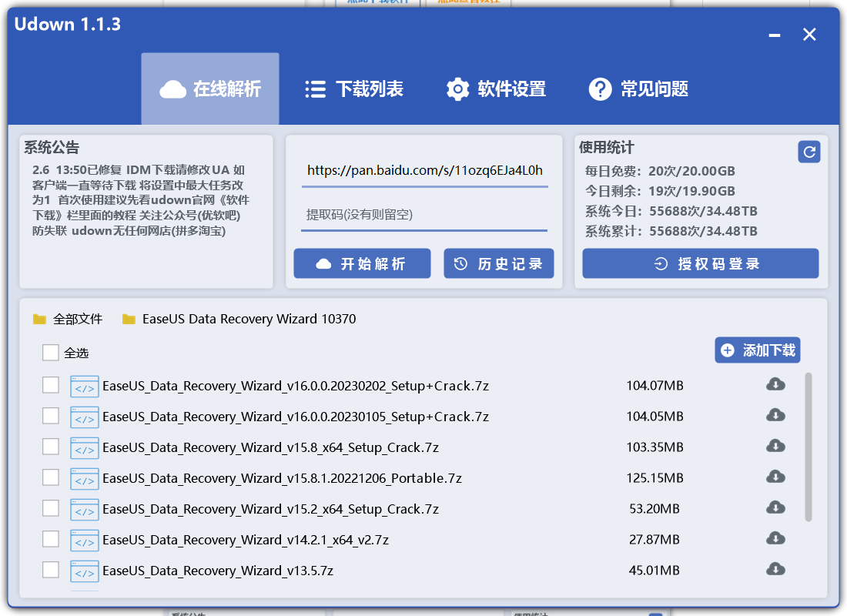
Task: Click the 提取码 extraction code input field
Action: pyautogui.click(x=423, y=216)
